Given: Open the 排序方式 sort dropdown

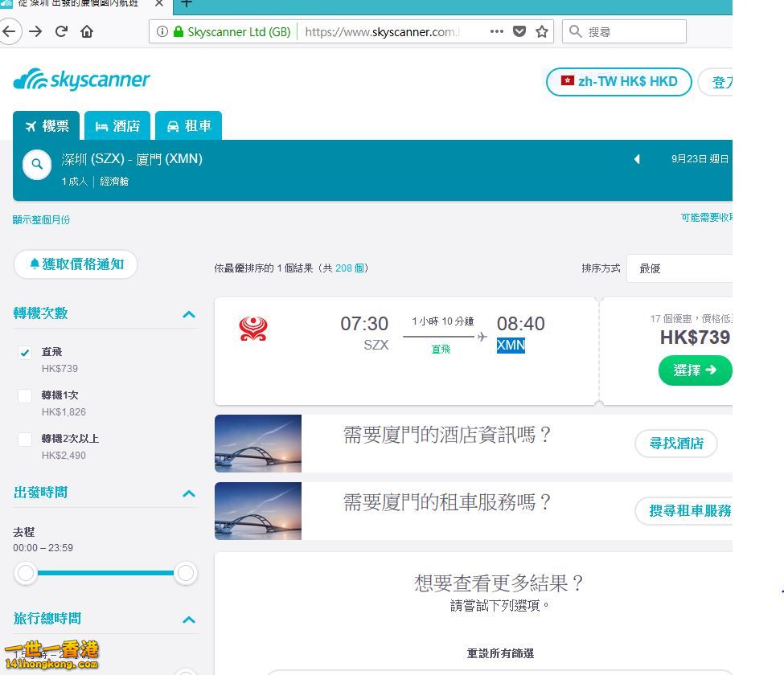Looking at the screenshot, I should click(679, 268).
